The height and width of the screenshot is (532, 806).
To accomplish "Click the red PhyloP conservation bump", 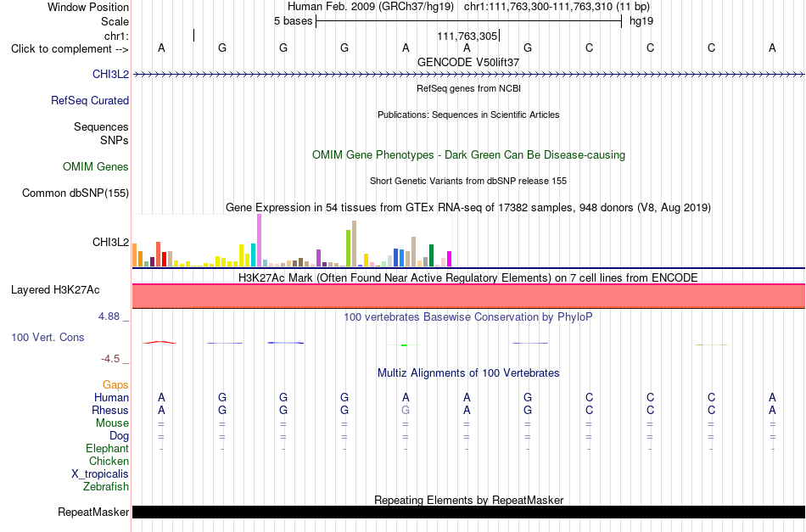I will 161,342.
